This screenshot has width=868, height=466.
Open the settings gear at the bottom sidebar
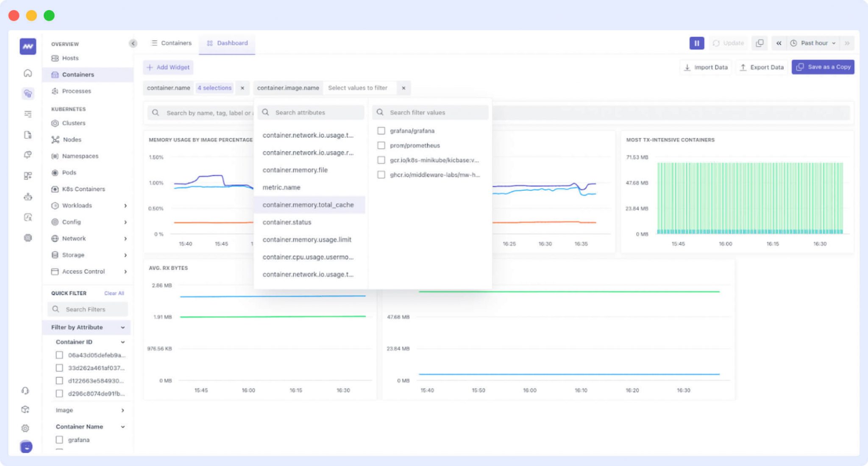tap(25, 428)
